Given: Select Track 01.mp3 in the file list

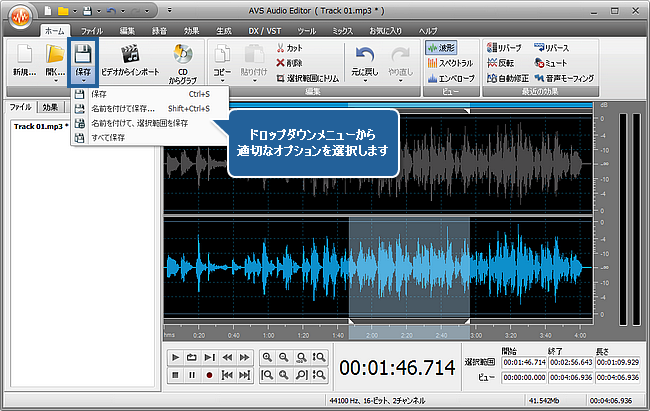Looking at the screenshot, I should pyautogui.click(x=41, y=126).
